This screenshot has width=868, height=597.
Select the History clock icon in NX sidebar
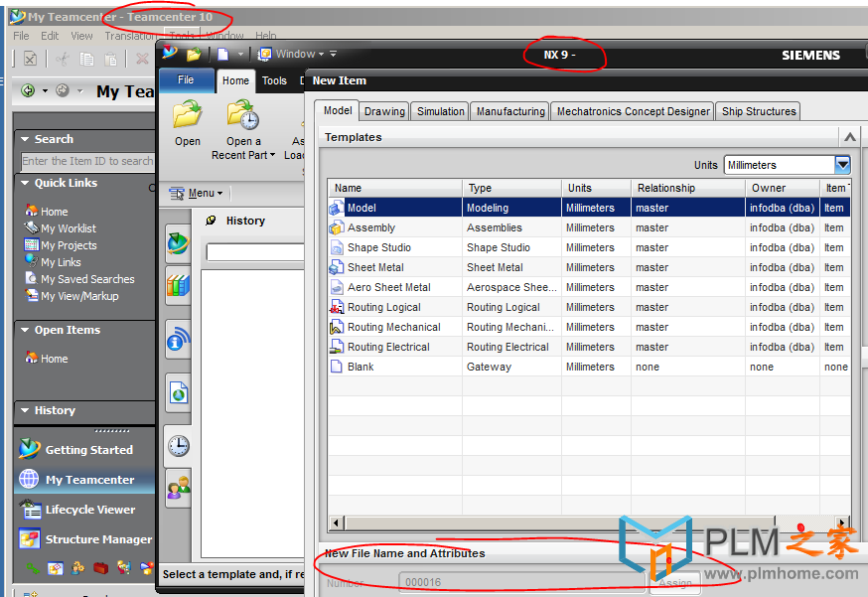pos(178,446)
